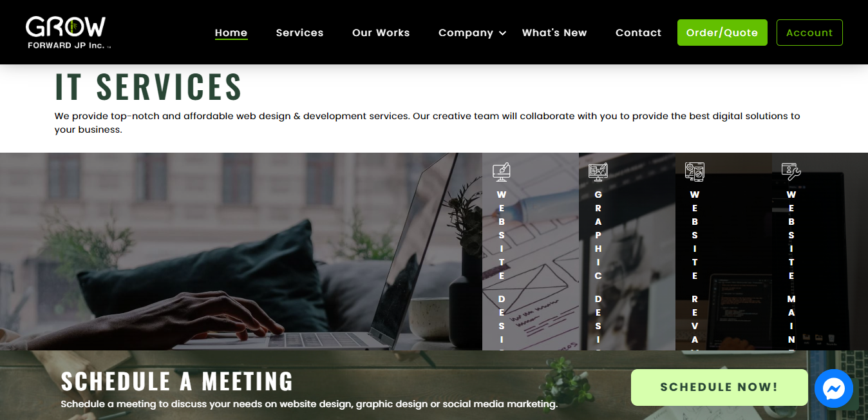868x420 pixels.
Task: Click the Website Maintenance wrench icon
Action: 791,171
